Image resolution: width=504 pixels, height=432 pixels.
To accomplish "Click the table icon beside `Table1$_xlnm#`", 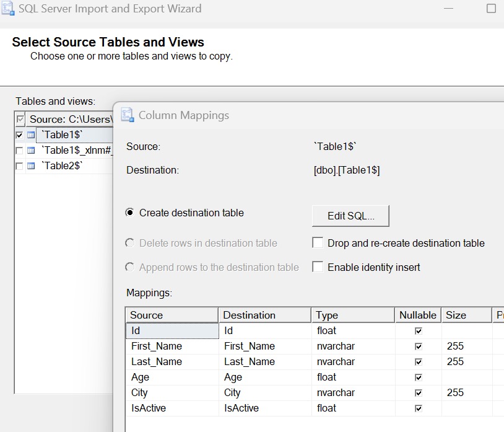I will (31, 151).
